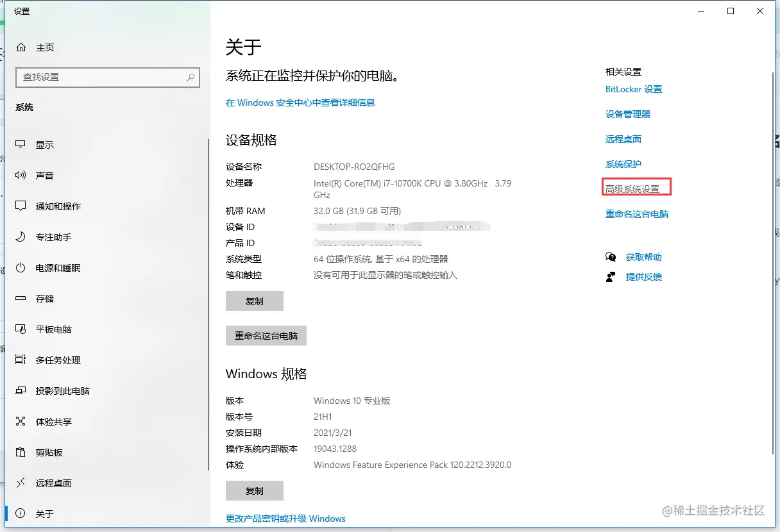Screen dimensions: 780x532
Task: Click the Sound speaker icon
Action: [21, 176]
